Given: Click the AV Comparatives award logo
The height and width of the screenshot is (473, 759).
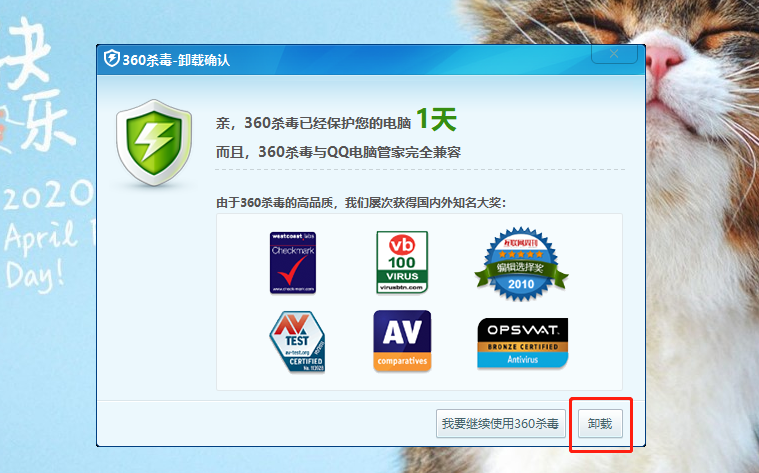Looking at the screenshot, I should (x=402, y=341).
